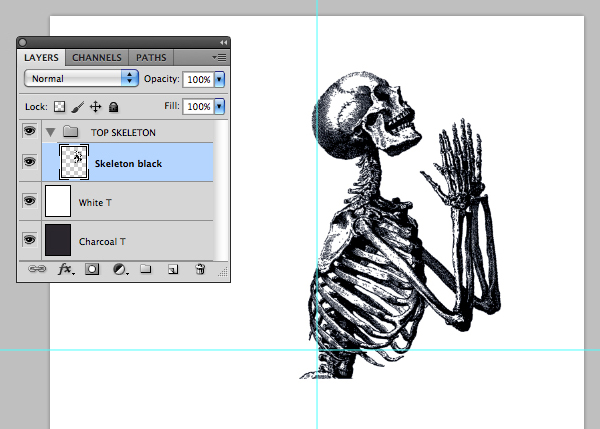Link layers chain icon
Viewport: 600px width, 429px height.
[37, 269]
